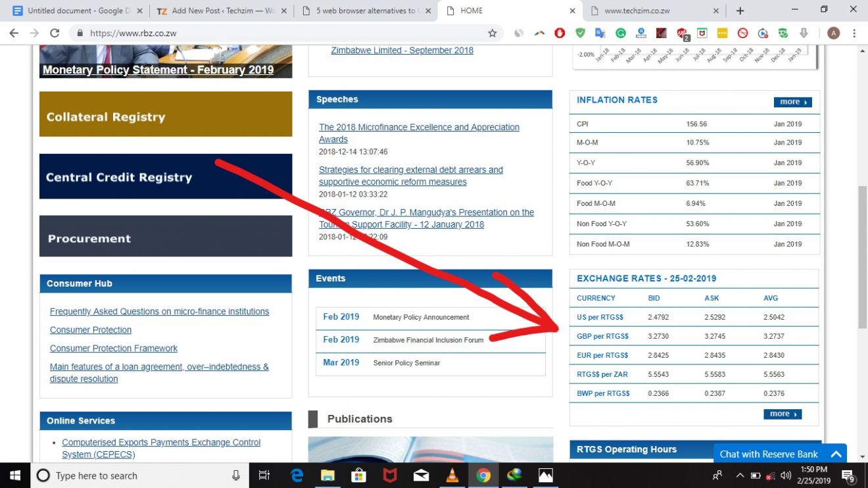Open the Chrome profile avatar A

[833, 33]
